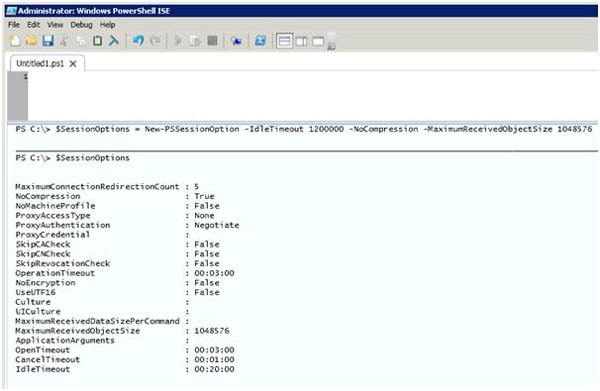This screenshot has height=391, width=600.
Task: Click MaximumConnectionRedirectionCount property name
Action: [97, 187]
